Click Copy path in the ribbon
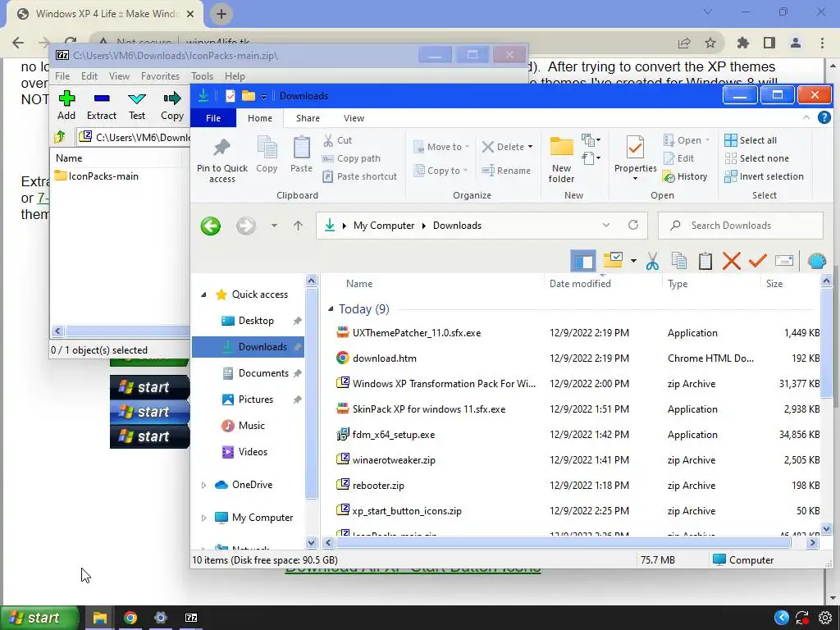Viewport: 840px width, 630px height. tap(351, 158)
